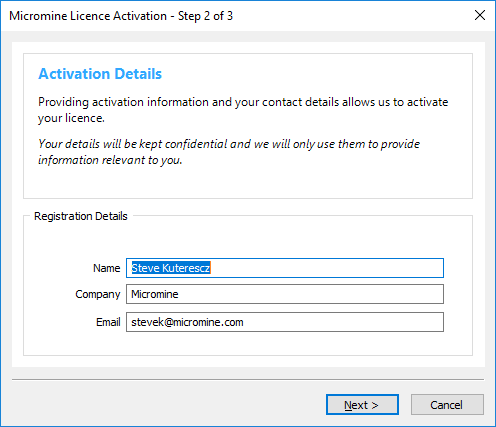This screenshot has width=496, height=427.
Task: Focus the Name input field
Action: (x=285, y=268)
